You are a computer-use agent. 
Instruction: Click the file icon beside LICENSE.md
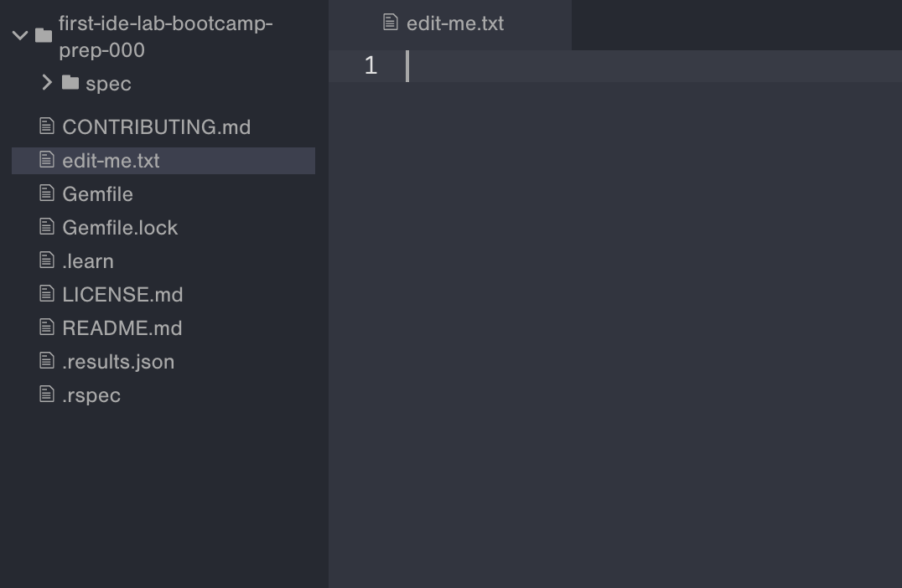tap(47, 294)
